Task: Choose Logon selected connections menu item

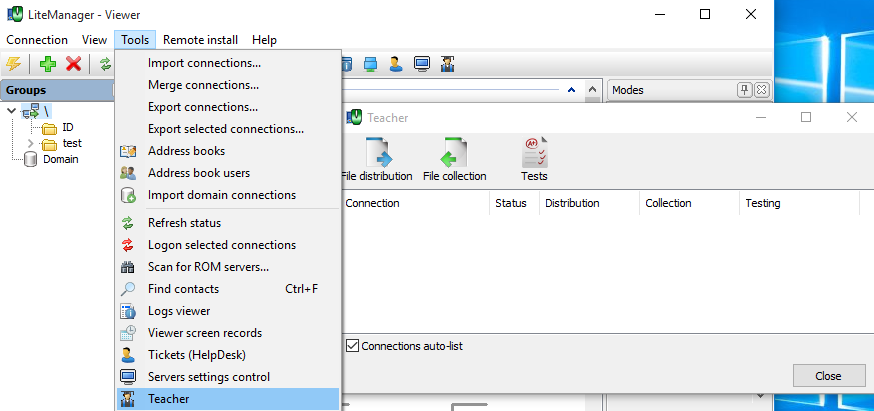Action: [x=228, y=245]
